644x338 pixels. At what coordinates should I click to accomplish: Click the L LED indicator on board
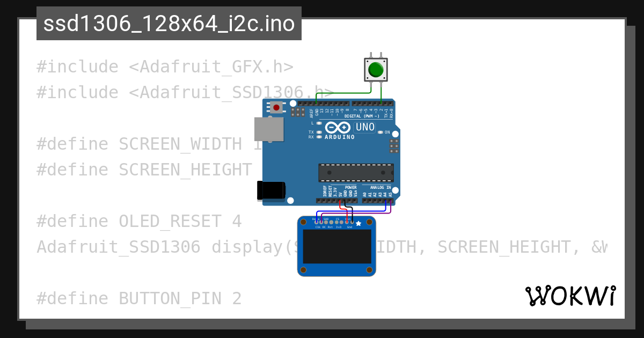click(319, 123)
